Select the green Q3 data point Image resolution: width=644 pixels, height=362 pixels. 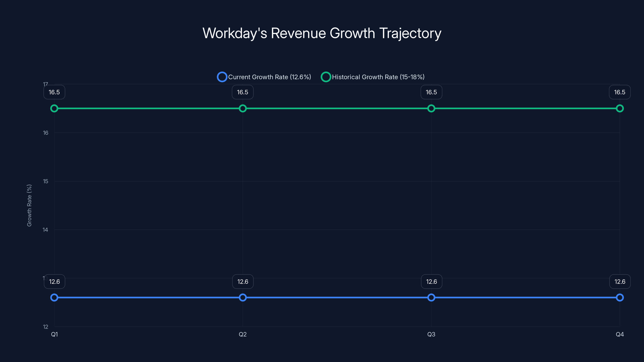[431, 108]
